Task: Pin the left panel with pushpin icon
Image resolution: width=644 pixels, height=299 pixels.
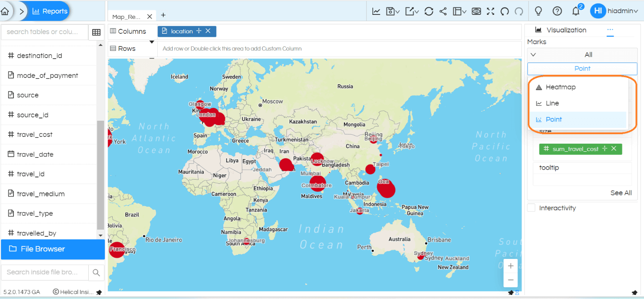Action: pyautogui.click(x=99, y=292)
